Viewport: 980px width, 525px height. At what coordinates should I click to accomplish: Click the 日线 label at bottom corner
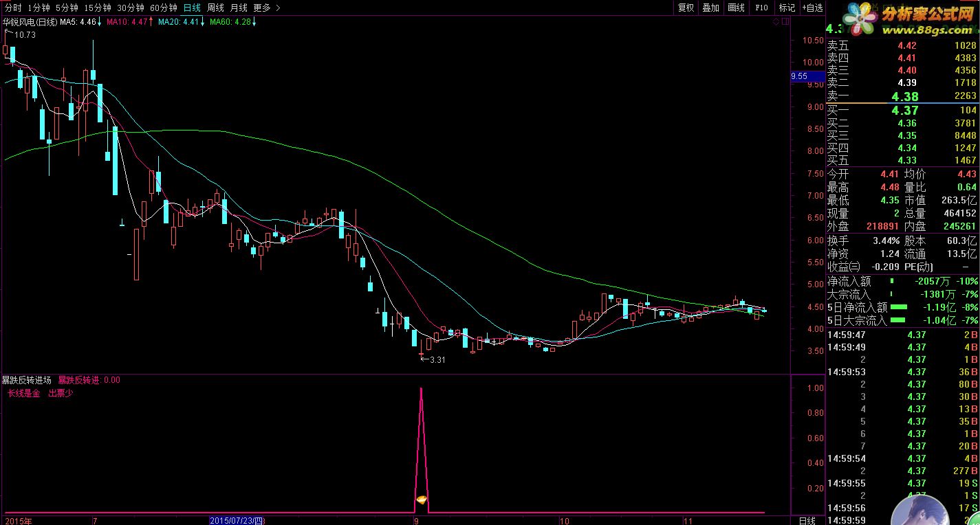[x=807, y=521]
